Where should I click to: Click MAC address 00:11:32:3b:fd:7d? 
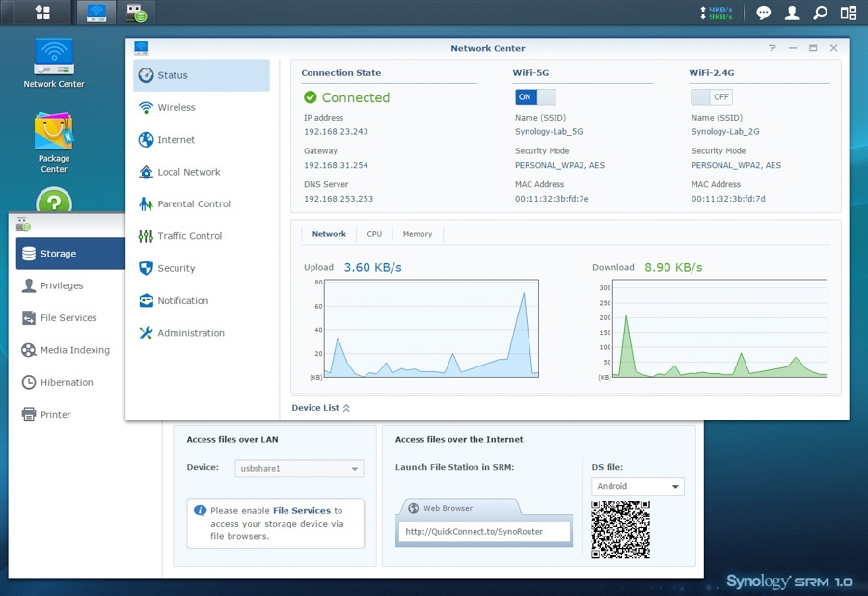(728, 198)
